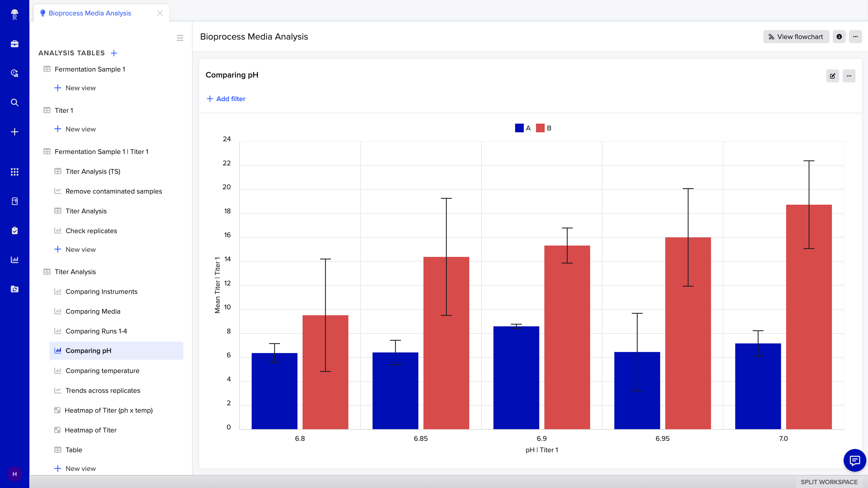Open the page-level more options menu
This screenshot has height=488, width=868.
click(x=855, y=37)
